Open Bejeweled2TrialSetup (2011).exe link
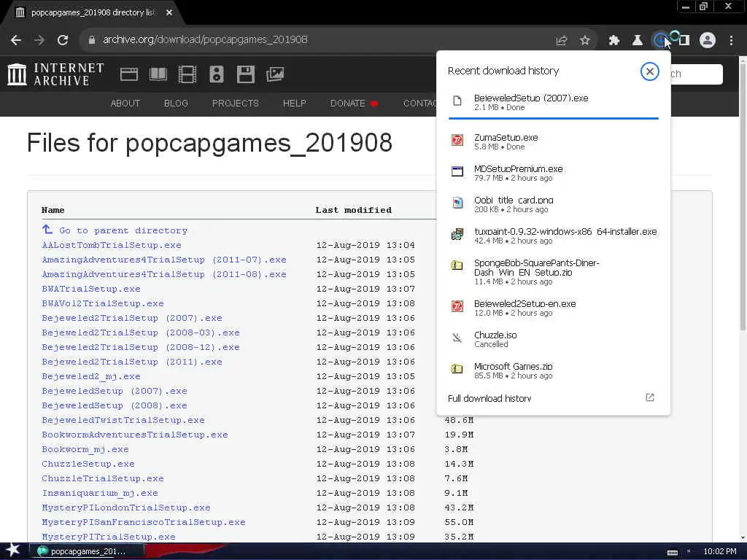 (132, 362)
